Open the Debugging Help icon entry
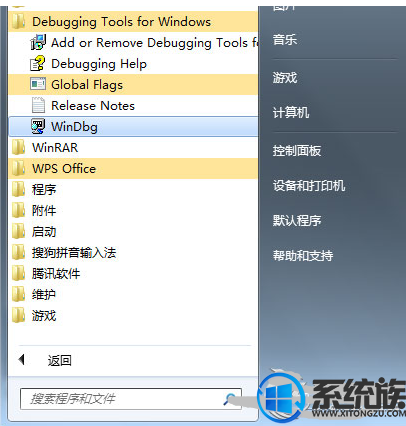The height and width of the screenshot is (426, 406). (x=37, y=63)
